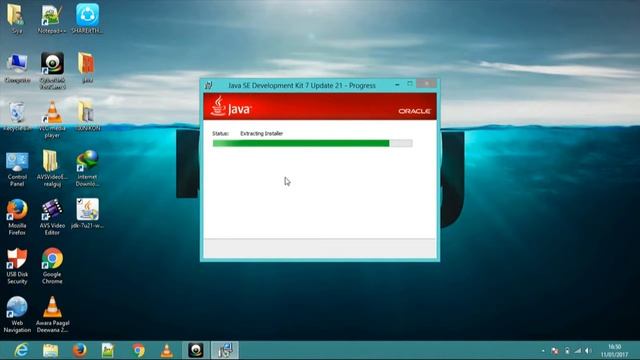Select the Computer desktop icon
The image size is (640, 360).
point(17,68)
